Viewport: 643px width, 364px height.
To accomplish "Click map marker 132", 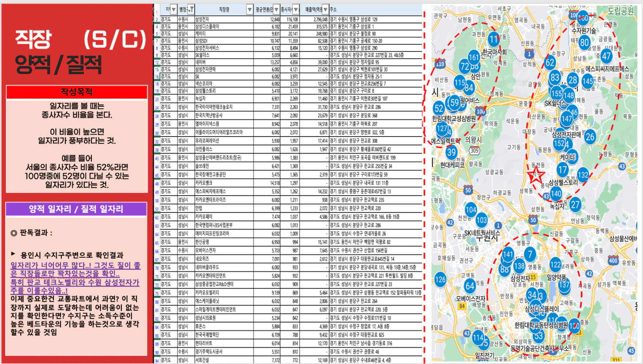I will click(x=583, y=174).
